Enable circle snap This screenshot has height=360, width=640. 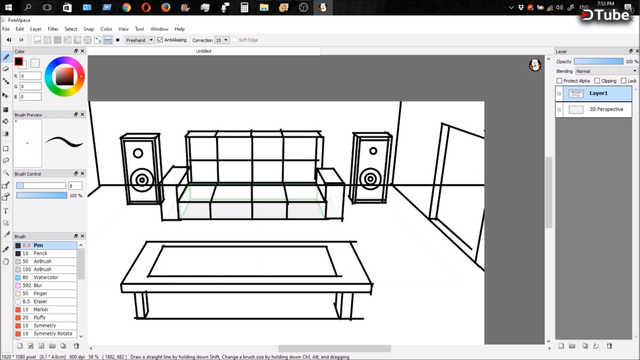[87, 40]
